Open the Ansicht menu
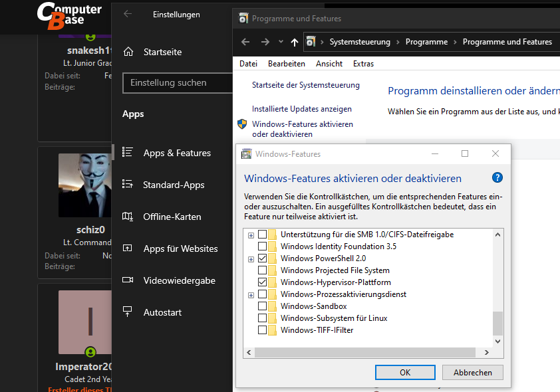 coord(329,64)
